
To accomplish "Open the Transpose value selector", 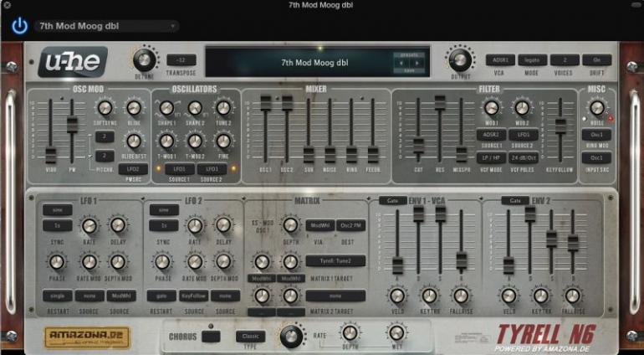I will coord(181,60).
